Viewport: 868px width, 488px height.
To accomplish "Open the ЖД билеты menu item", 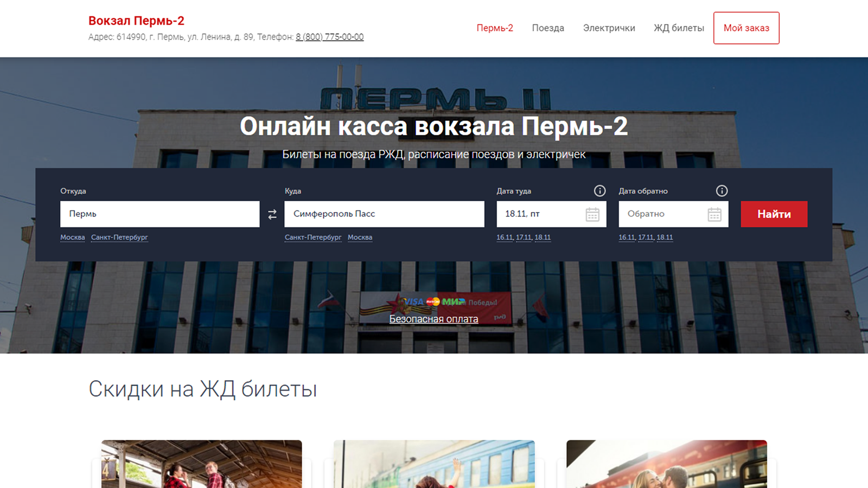I will pos(679,28).
